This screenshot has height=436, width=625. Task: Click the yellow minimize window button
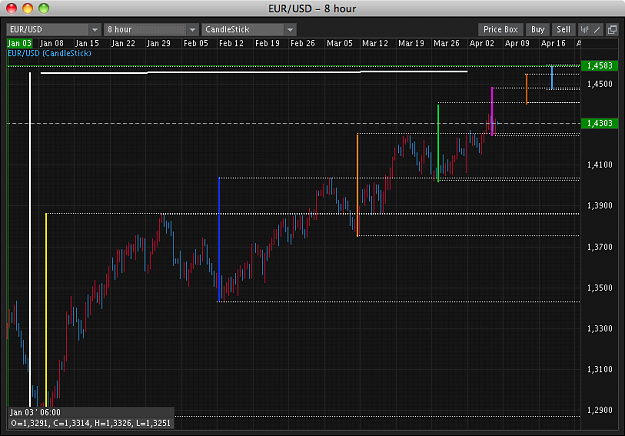[28, 8]
